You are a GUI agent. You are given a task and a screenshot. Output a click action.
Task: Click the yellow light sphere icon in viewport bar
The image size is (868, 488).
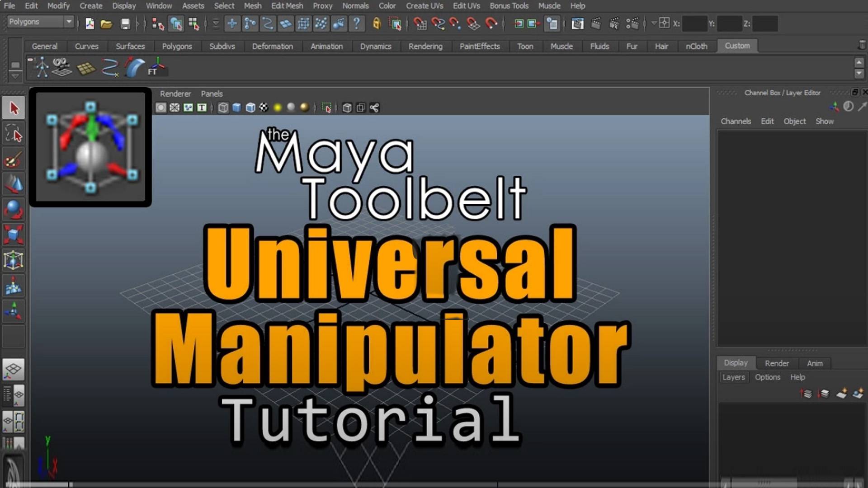click(x=278, y=108)
